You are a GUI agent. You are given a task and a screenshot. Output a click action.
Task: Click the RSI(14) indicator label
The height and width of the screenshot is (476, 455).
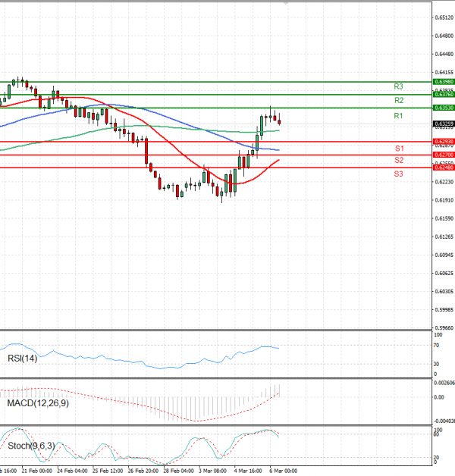(22, 358)
